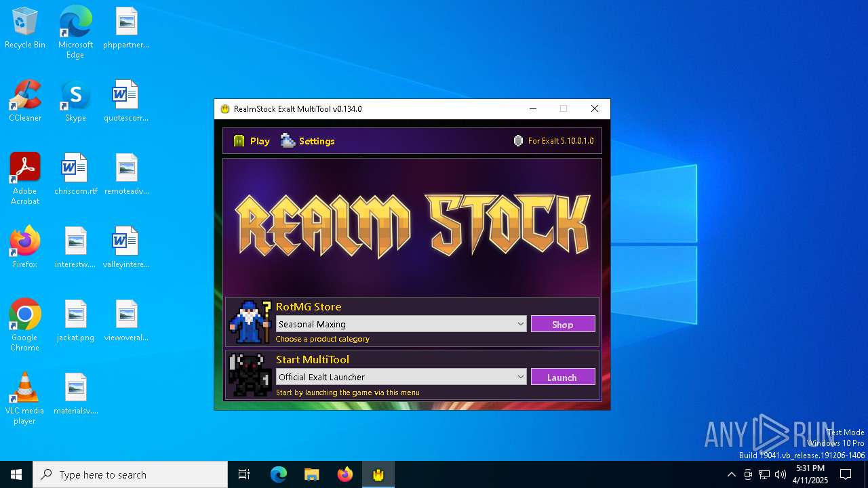Screen dimensions: 868x488
Task: Close the RealmStock MultiTool window
Action: [x=595, y=108]
